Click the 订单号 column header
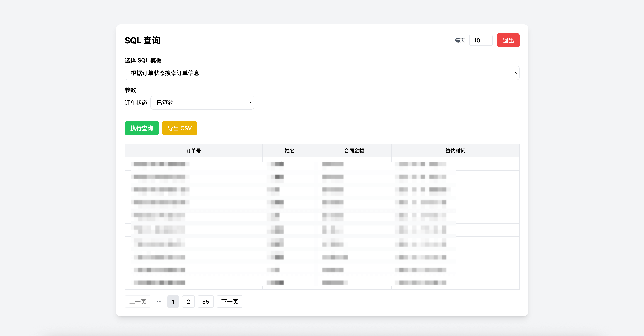644x336 pixels. (193, 150)
